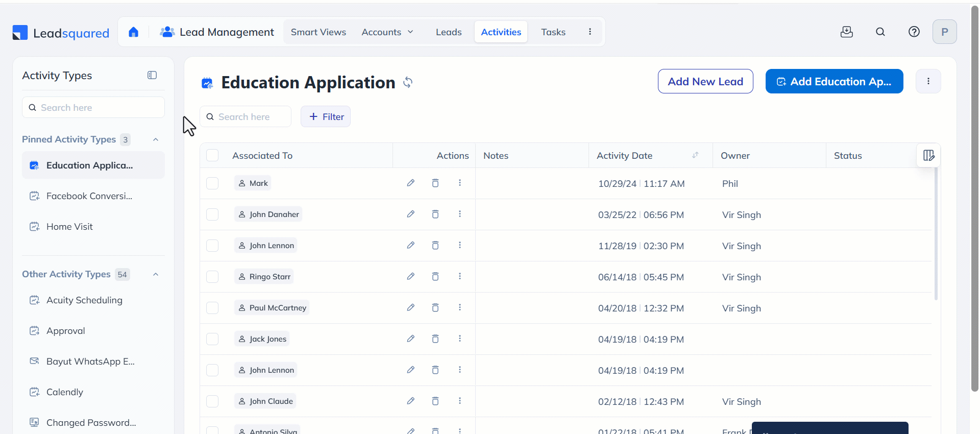Open more options beside Add Education button
Screen dimensions: 980x434
pyautogui.click(x=928, y=81)
